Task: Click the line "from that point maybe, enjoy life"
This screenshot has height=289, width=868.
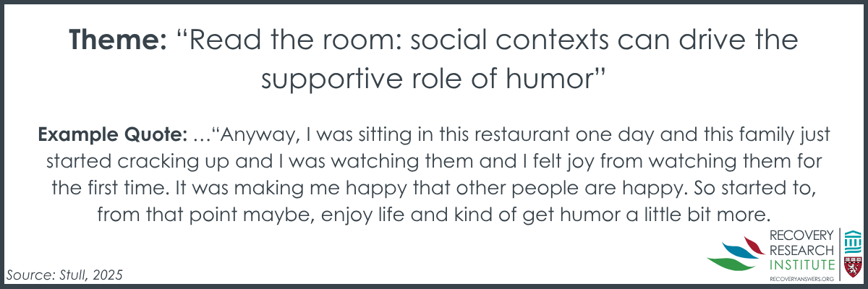Action: 434,216
